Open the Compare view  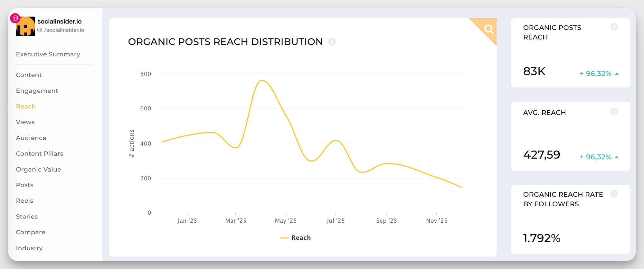31,232
